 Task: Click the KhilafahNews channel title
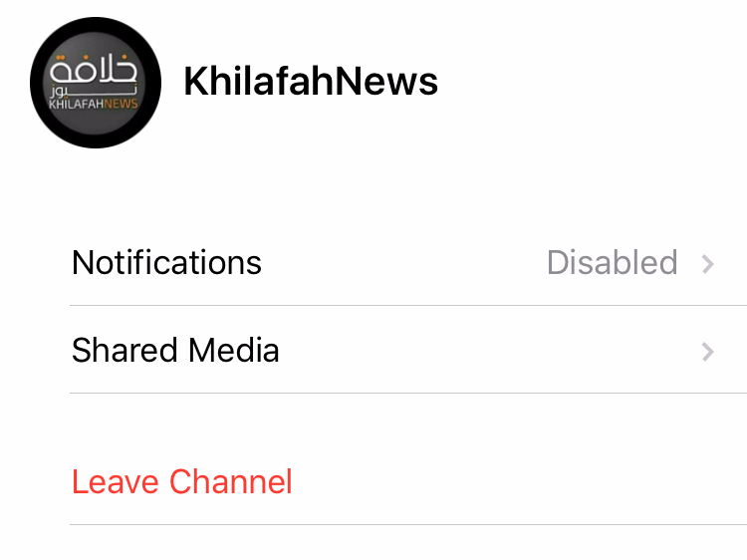pyautogui.click(x=311, y=81)
